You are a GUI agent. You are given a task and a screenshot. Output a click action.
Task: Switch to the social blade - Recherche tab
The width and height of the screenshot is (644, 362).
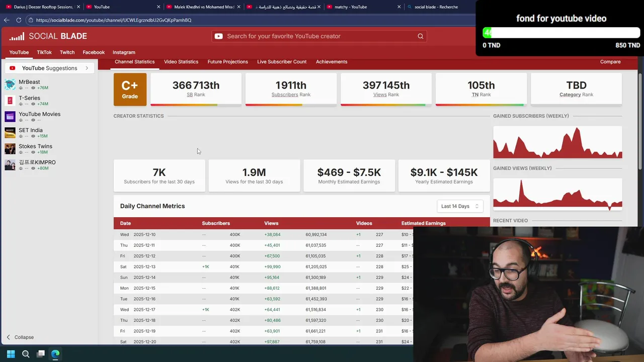coord(436,7)
